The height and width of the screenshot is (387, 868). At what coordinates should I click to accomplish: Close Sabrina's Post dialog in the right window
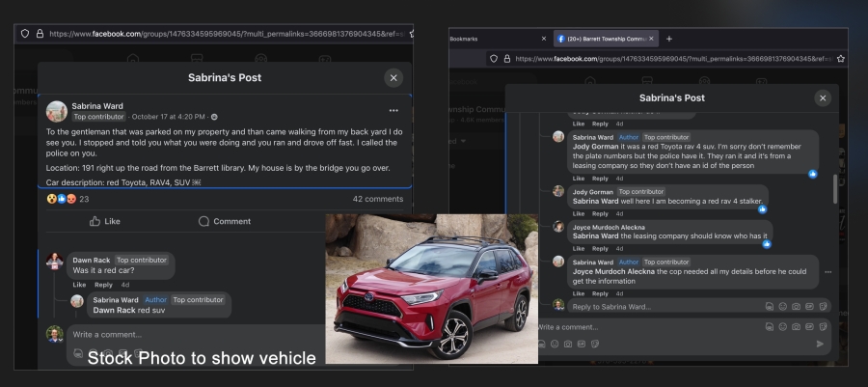(823, 98)
